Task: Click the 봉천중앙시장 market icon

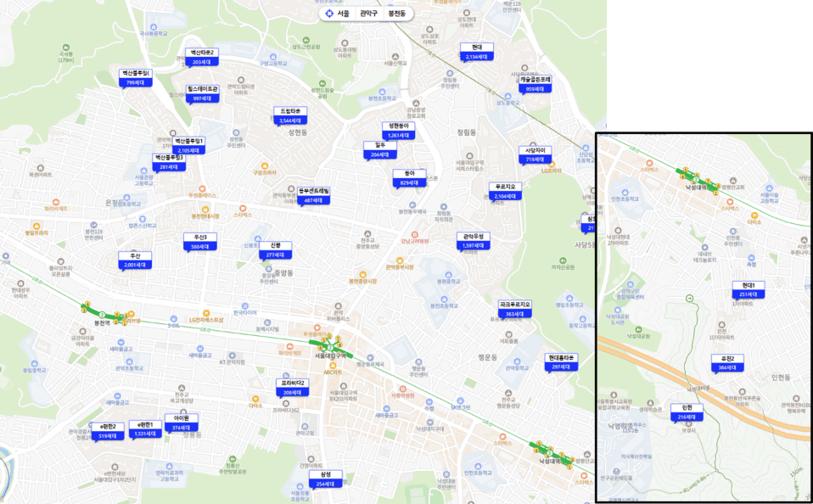Action: coord(362,274)
